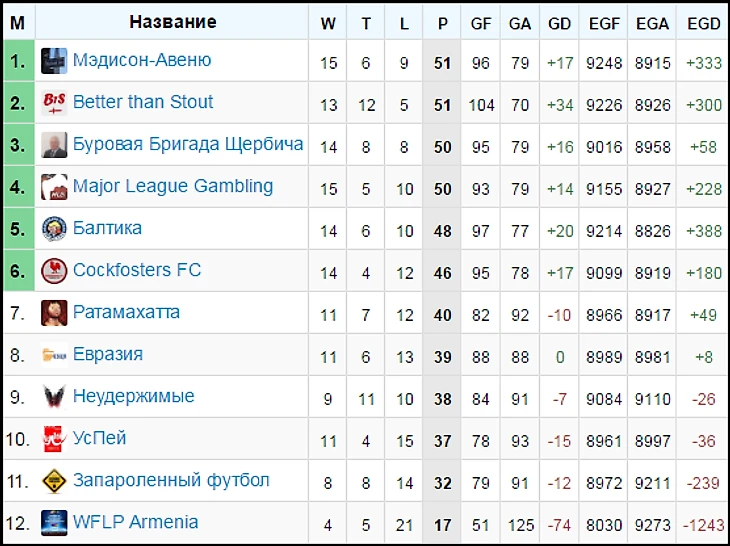Click the Неудержимые team logo icon
Viewport: 730px width, 546px height.
54,397
